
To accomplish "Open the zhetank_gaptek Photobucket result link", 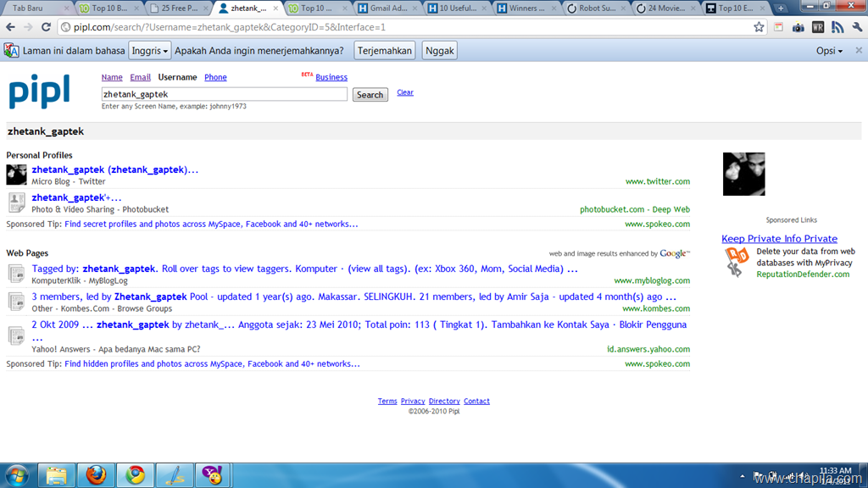I will click(x=76, y=197).
